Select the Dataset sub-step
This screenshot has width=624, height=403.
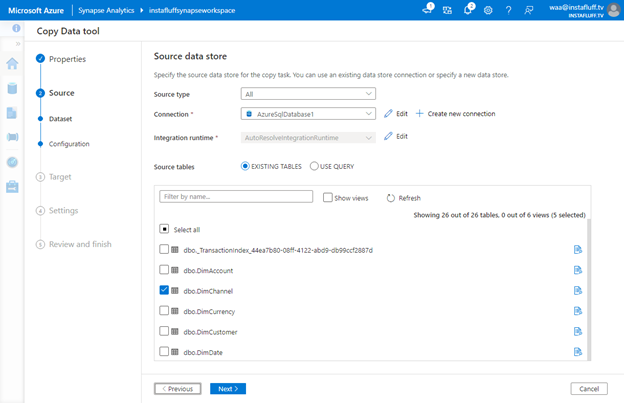pos(60,119)
